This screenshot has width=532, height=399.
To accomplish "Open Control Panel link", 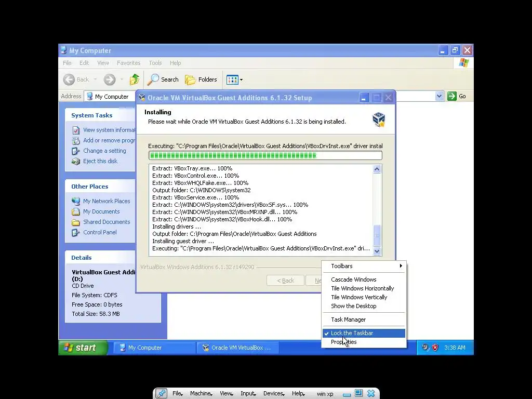I will click(100, 232).
